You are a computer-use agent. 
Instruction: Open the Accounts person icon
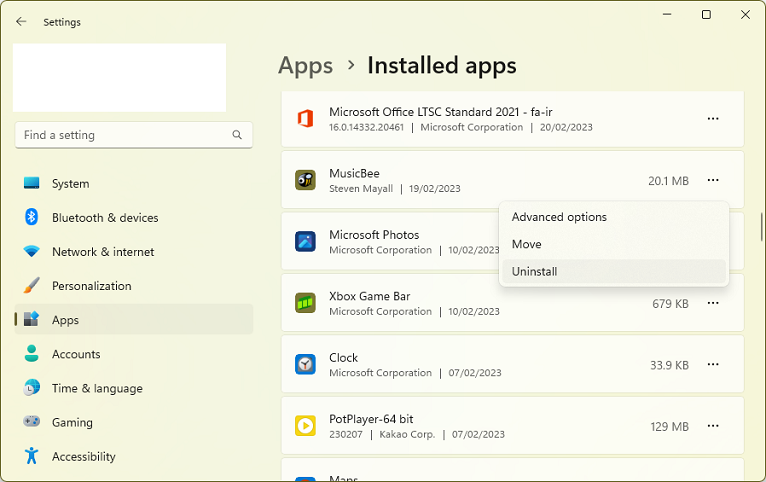[32, 354]
